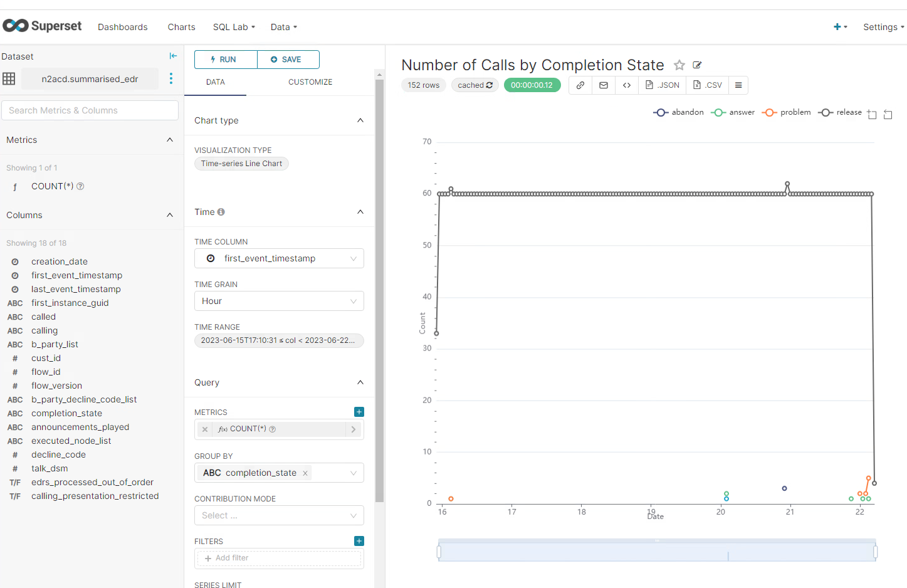Add a new metric with plus icon
This screenshot has height=588, width=907.
pos(359,412)
